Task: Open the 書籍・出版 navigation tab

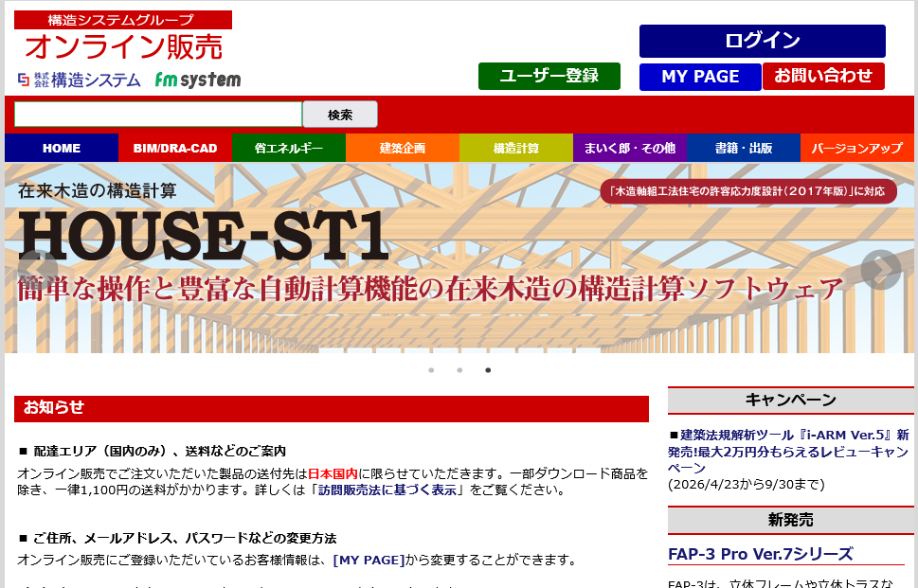Action: click(x=743, y=148)
